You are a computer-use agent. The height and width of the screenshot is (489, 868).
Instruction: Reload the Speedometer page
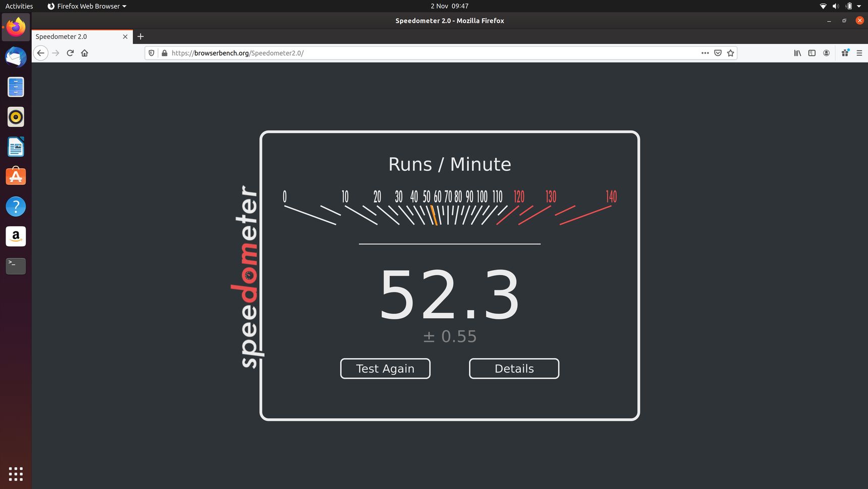click(70, 53)
